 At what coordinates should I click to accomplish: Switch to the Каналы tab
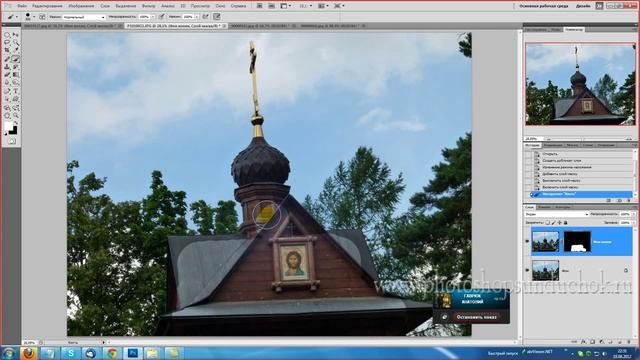pyautogui.click(x=544, y=207)
